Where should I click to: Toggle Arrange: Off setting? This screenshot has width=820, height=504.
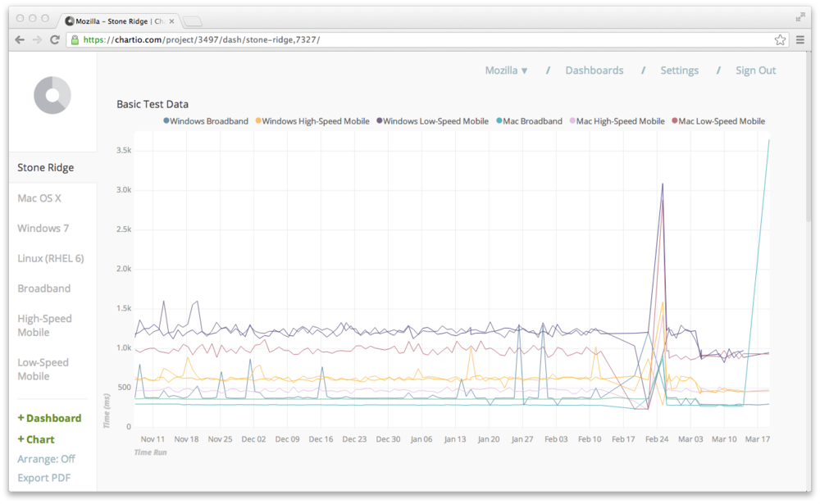click(46, 459)
